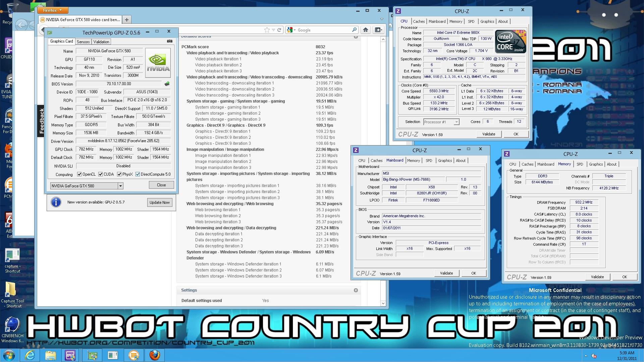Screen dimensions: 644x362
Task: Open the Start orb on taskbar
Action: tap(9, 355)
